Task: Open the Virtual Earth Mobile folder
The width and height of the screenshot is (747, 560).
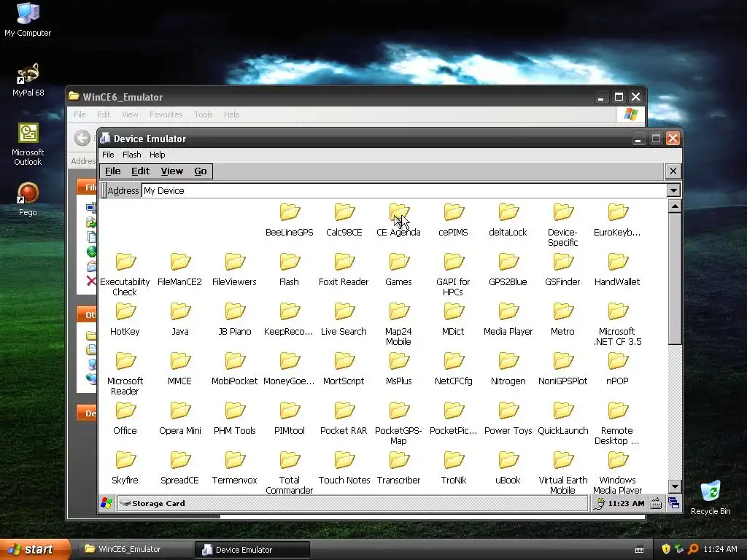Action: click(562, 472)
